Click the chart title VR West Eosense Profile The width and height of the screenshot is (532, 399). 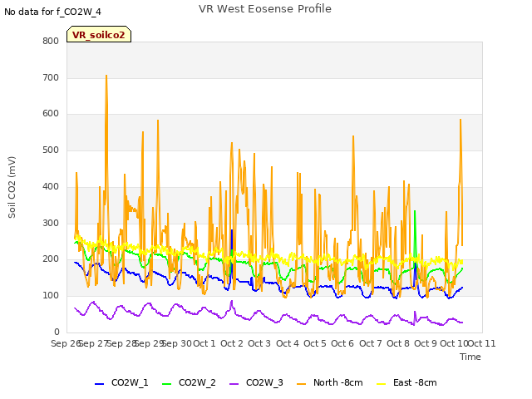(x=265, y=9)
